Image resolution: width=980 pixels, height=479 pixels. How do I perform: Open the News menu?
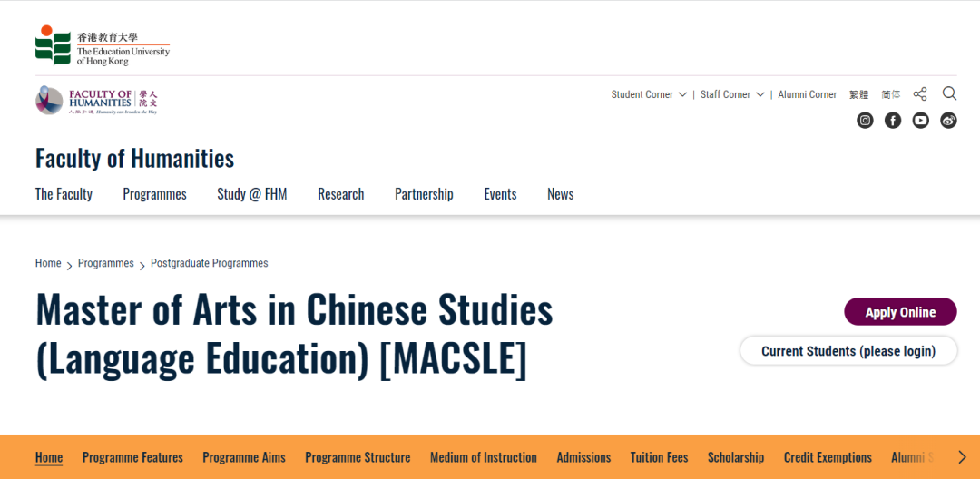(x=560, y=194)
